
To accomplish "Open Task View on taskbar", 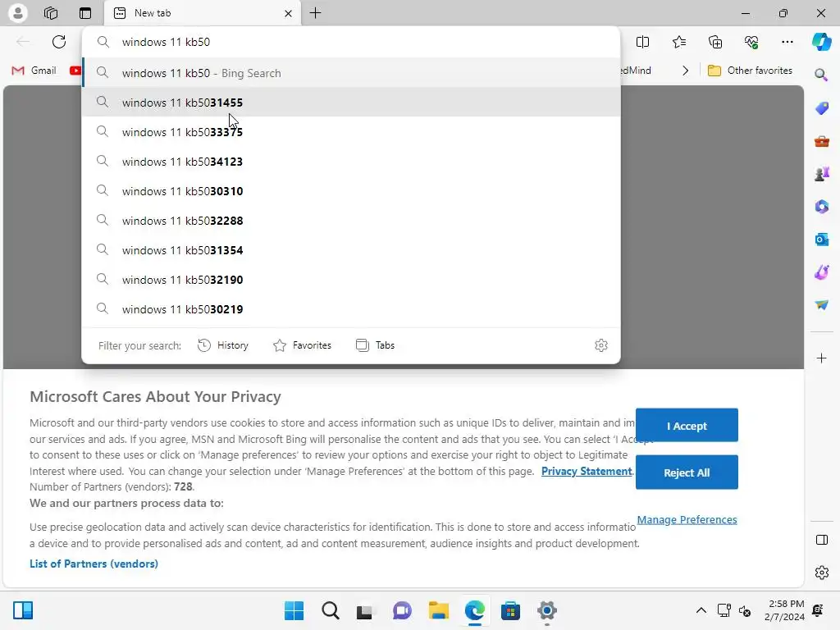I will coord(365,610).
